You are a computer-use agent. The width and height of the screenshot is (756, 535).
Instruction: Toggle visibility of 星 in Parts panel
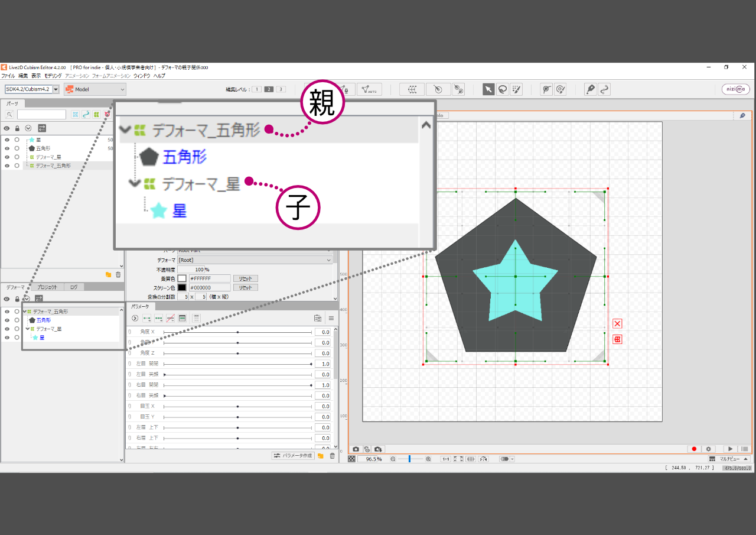pyautogui.click(x=7, y=140)
